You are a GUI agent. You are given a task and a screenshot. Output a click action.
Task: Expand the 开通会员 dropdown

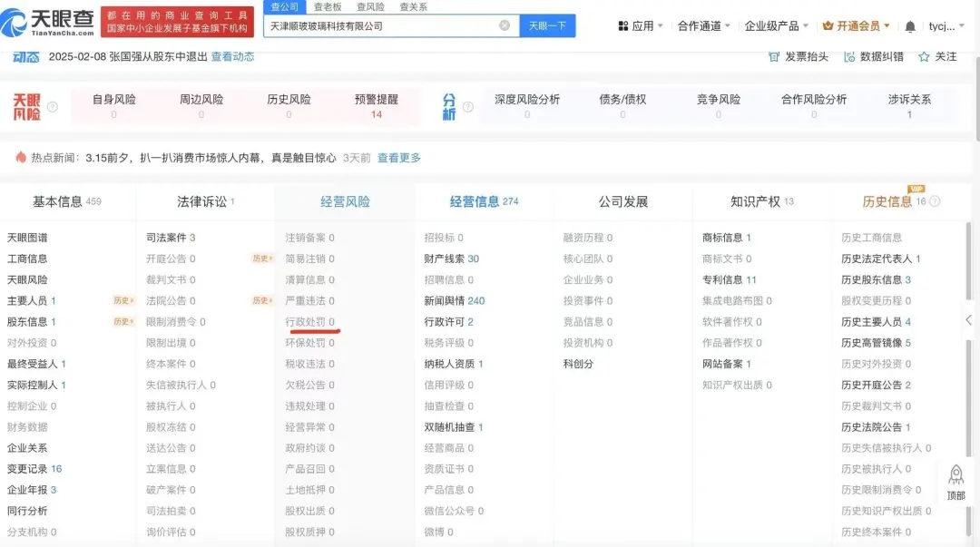(887, 25)
